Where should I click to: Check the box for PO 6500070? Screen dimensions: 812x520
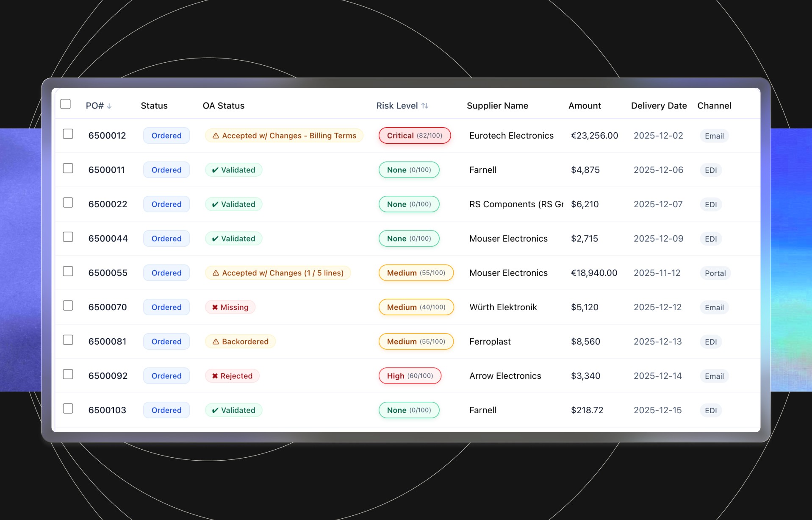pyautogui.click(x=68, y=306)
